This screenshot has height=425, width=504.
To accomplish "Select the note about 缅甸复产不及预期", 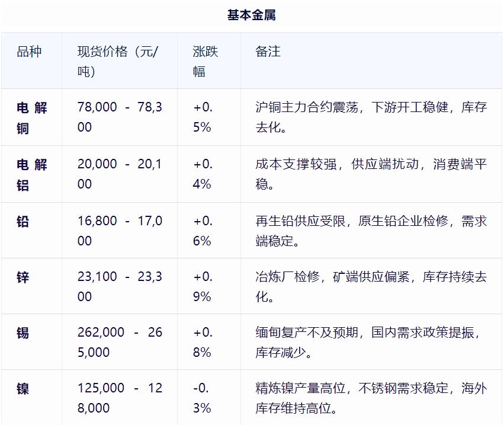I will coord(371,342).
